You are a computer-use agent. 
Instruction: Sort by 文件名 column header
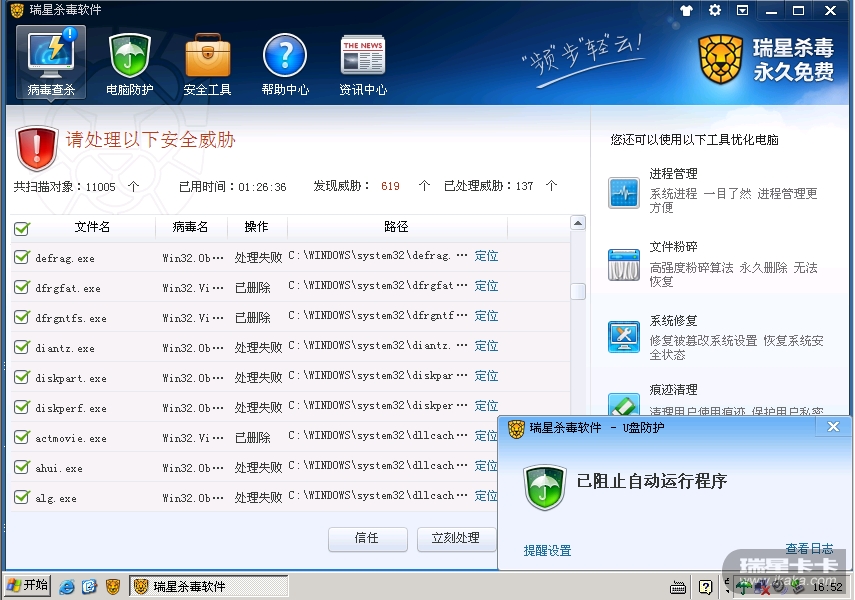[92, 227]
